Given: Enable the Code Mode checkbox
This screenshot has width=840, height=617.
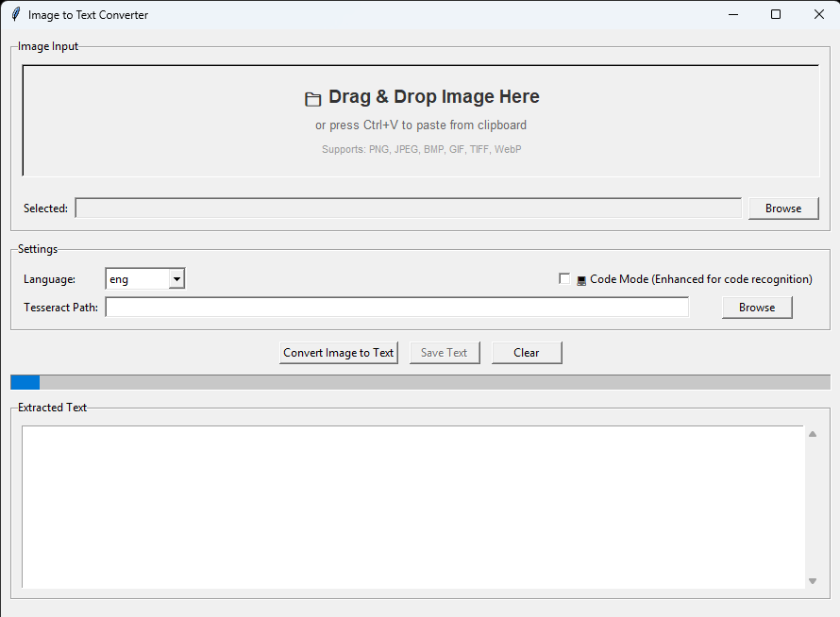Looking at the screenshot, I should (x=564, y=278).
